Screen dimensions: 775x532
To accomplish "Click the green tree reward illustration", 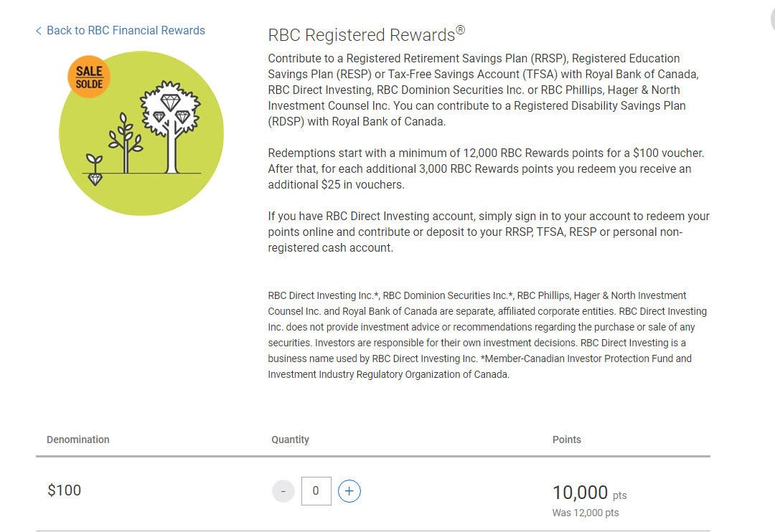I will 141,133.
